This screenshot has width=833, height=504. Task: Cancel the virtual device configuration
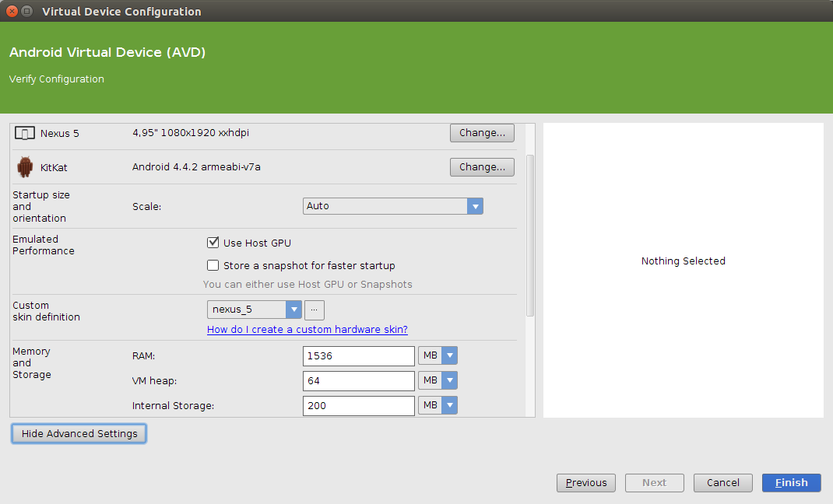pos(722,483)
